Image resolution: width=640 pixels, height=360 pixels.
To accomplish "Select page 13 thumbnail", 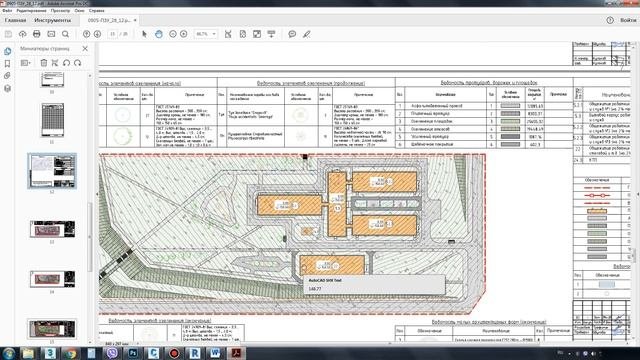I will click(x=52, y=229).
